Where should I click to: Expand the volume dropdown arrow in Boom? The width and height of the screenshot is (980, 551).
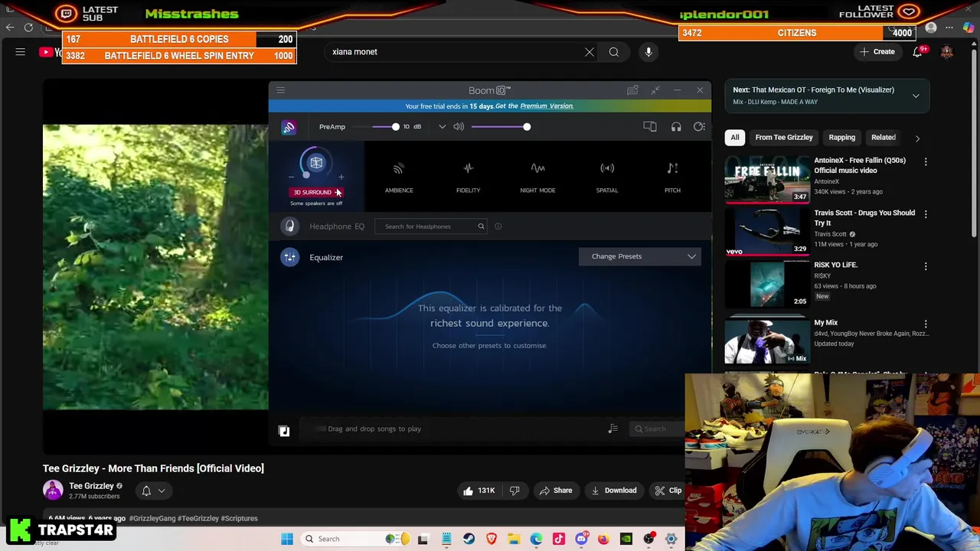pyautogui.click(x=442, y=127)
